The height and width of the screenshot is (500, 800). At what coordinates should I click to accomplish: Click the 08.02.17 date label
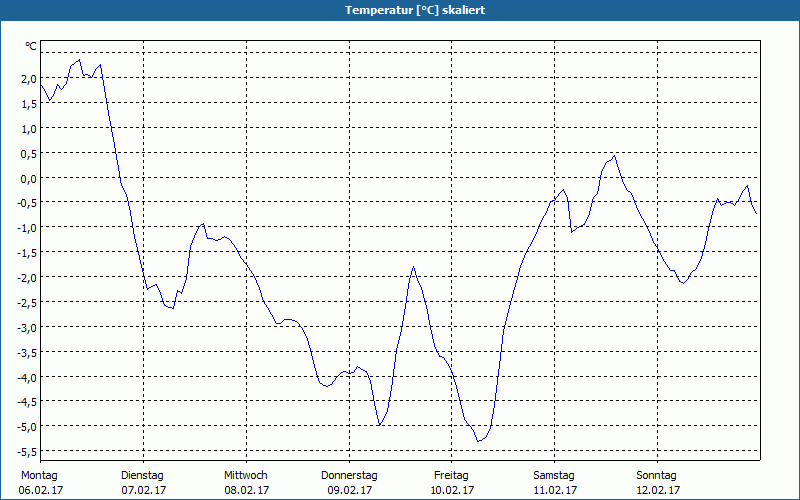click(x=247, y=490)
